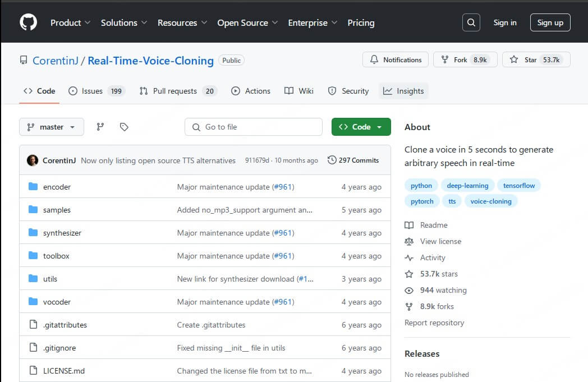Open the Releases heading link

click(422, 353)
